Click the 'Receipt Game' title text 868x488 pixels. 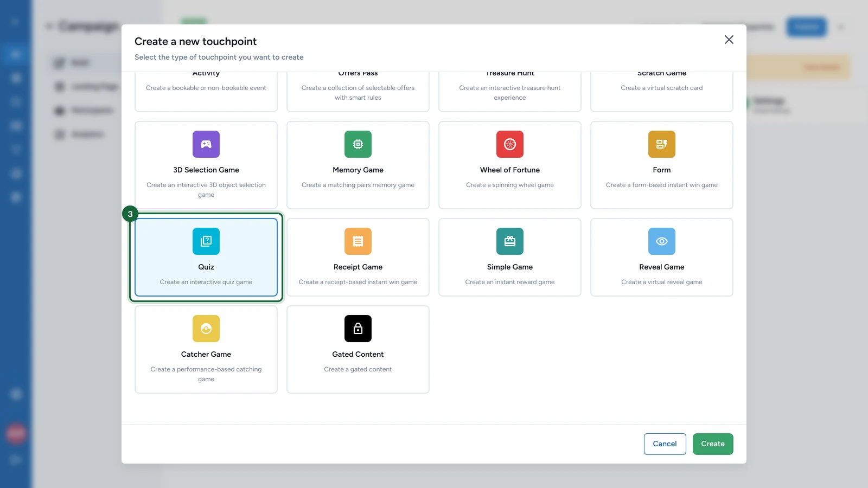point(358,267)
